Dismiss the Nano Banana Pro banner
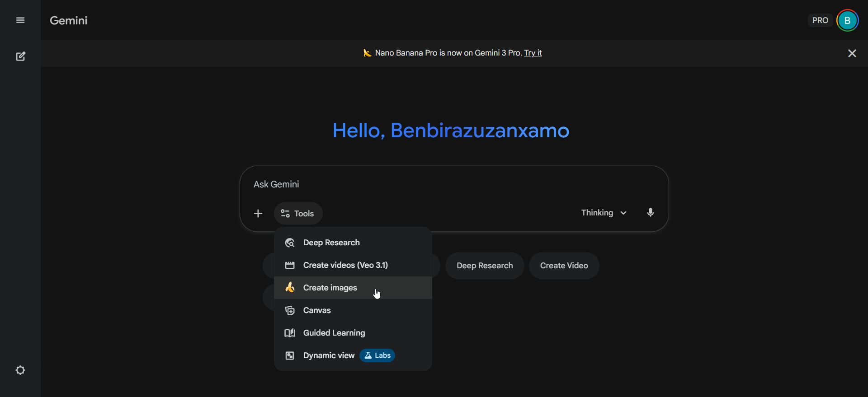Screen dimensions: 868x397 point(852,53)
